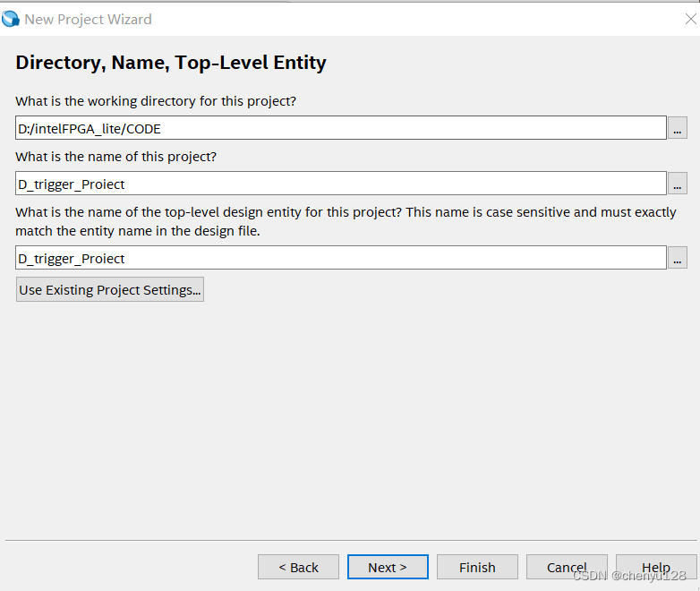Go to previous page with Back button
700x591 pixels.
coord(298,567)
